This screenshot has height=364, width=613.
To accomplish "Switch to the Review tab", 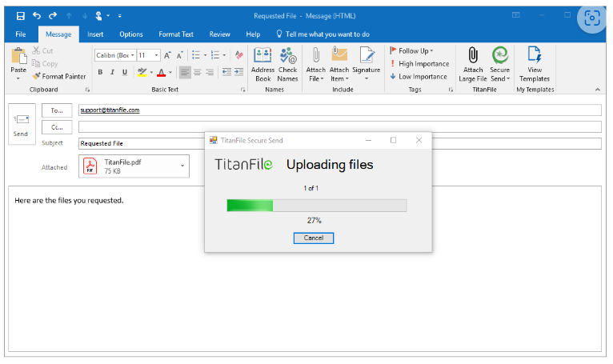I will pyautogui.click(x=220, y=34).
